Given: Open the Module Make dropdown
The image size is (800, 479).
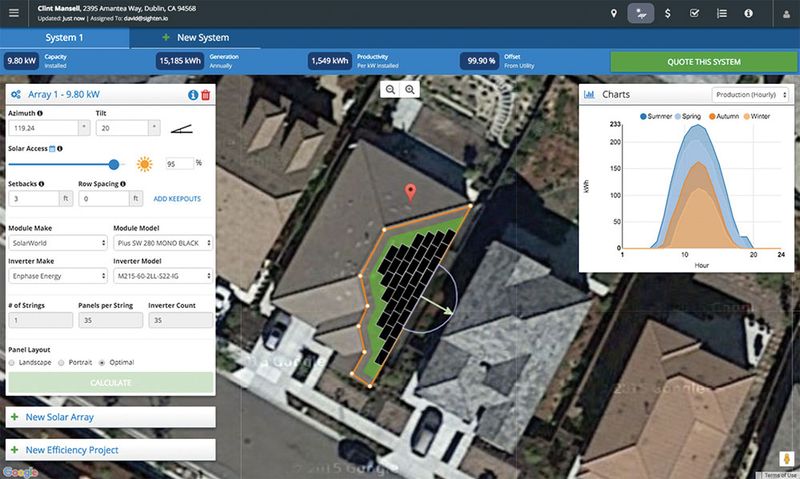Looking at the screenshot, I should click(x=57, y=243).
